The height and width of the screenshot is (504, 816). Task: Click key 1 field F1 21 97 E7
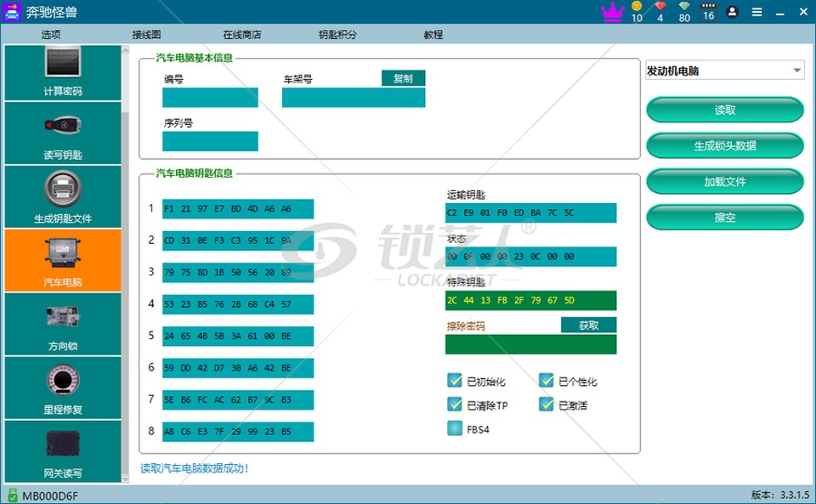coord(238,208)
